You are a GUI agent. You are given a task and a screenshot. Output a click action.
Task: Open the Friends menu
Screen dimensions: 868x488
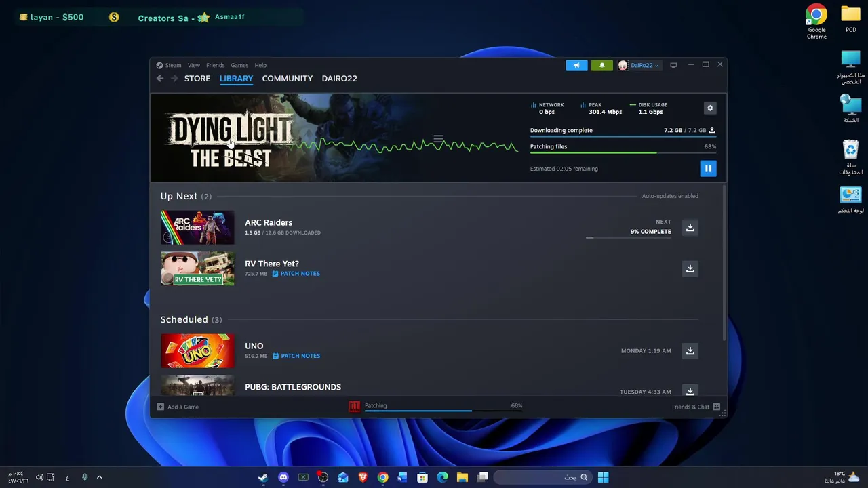215,65
